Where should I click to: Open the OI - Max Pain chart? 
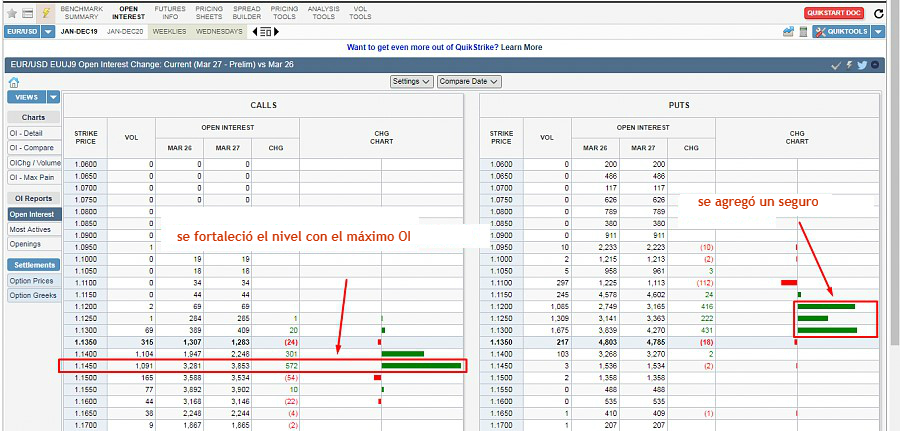click(x=29, y=177)
